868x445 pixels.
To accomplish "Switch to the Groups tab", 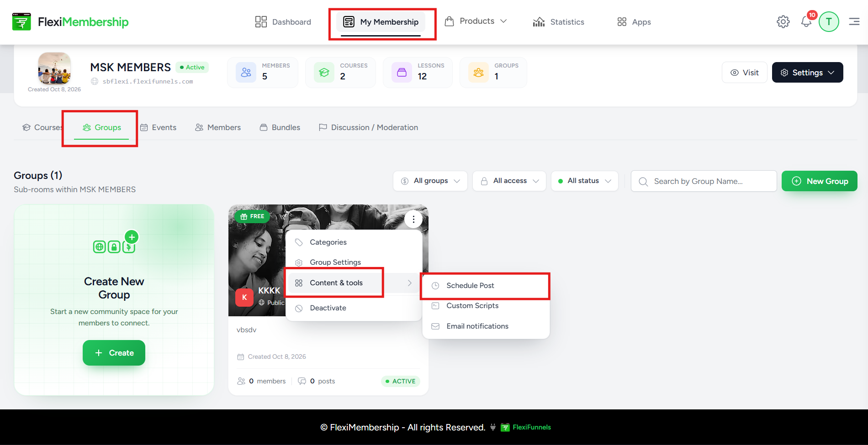I will 101,127.
